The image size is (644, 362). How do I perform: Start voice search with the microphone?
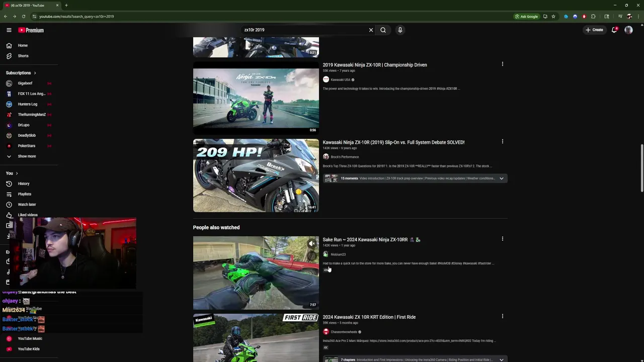[x=400, y=30]
